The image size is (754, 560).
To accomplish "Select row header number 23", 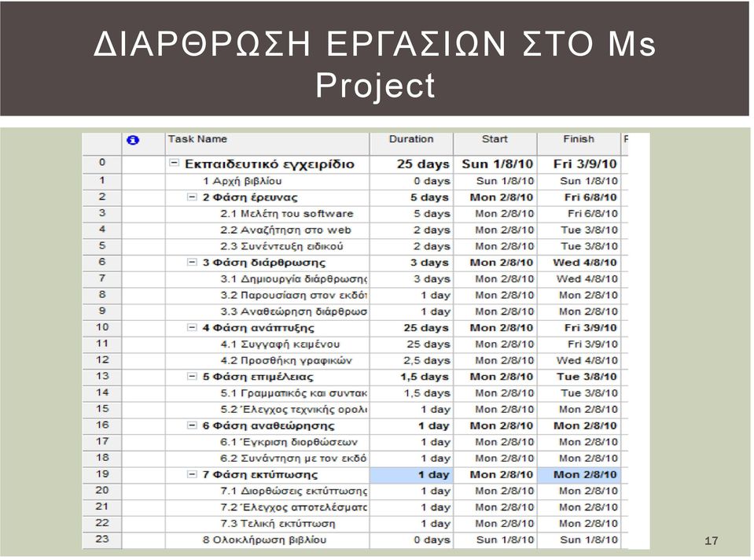I will point(102,540).
